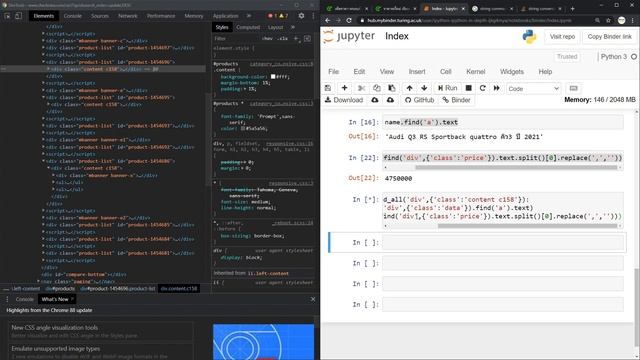Click the Jupyter save and checkpoint icon
640x360 pixels.
click(x=328, y=88)
